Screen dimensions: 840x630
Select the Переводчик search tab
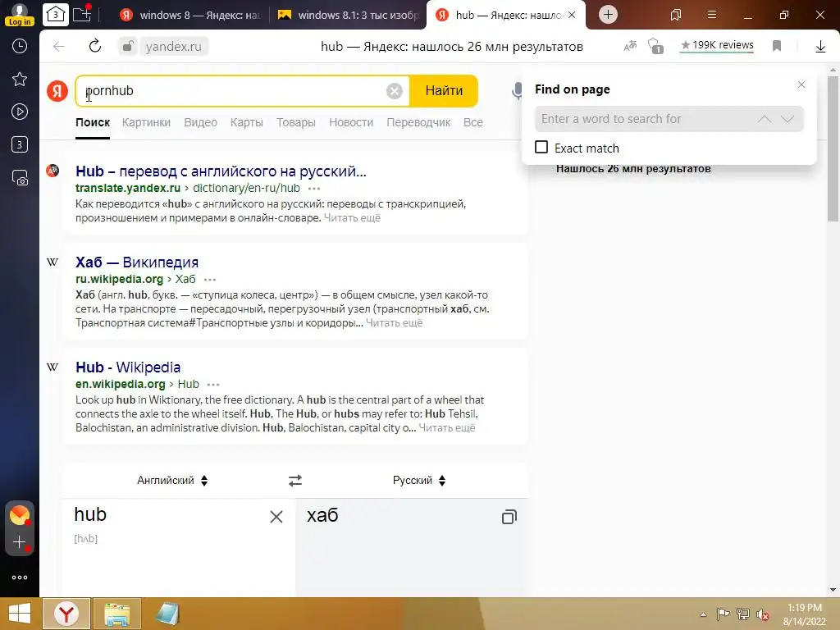coord(418,122)
